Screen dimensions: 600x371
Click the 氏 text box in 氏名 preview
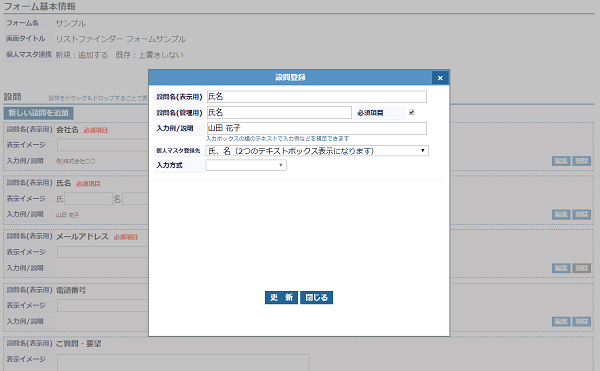tap(88, 199)
